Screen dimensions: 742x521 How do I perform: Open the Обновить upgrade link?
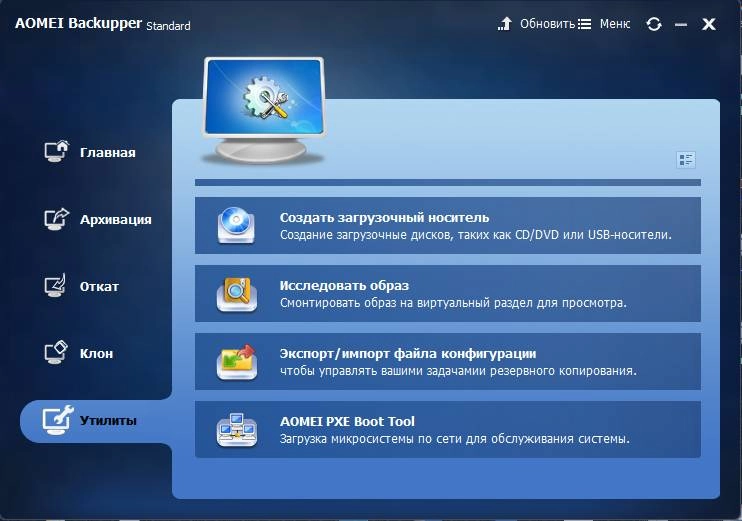click(547, 24)
